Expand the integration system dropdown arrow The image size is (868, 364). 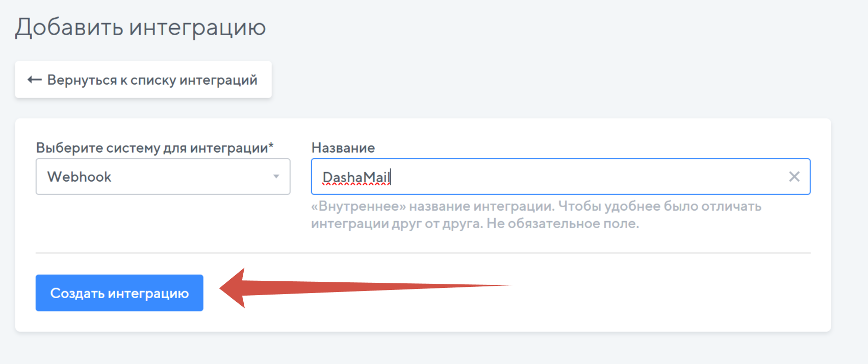(276, 177)
